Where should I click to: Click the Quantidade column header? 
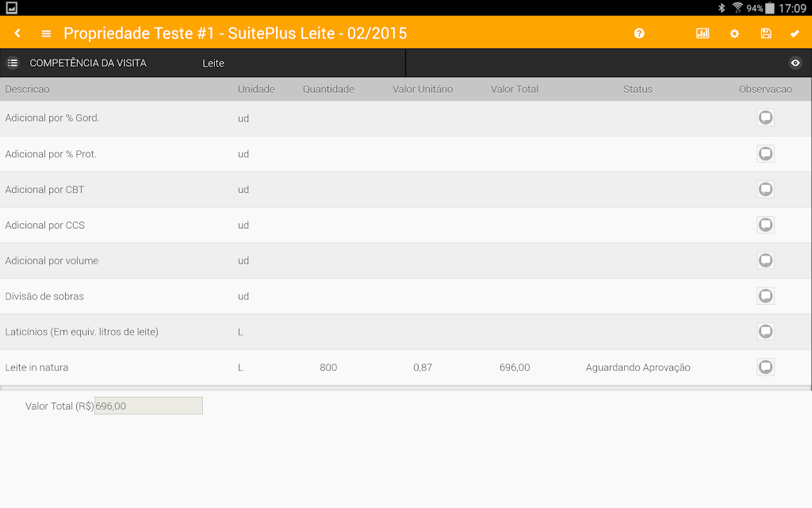[328, 89]
